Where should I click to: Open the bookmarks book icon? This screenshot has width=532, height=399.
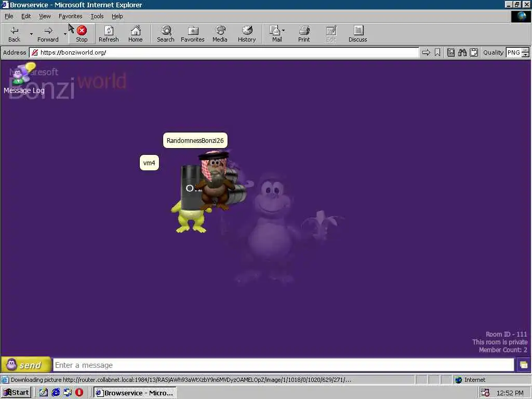450,52
